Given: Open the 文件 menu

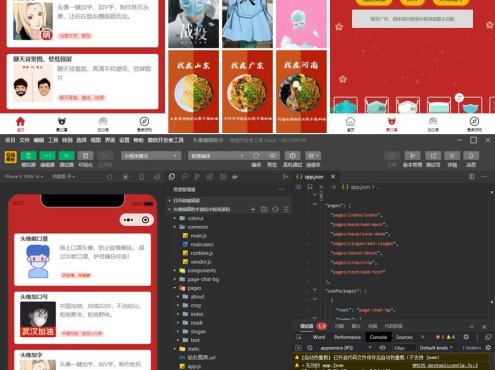Looking at the screenshot, I should (24, 140).
